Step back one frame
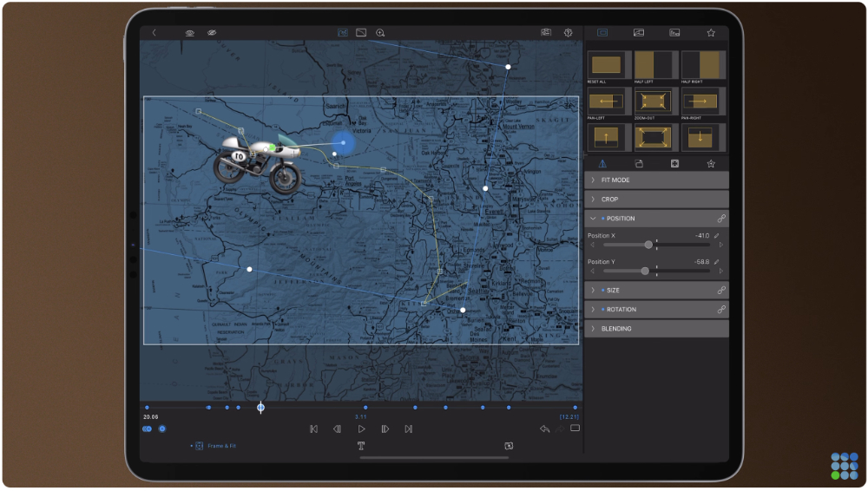This screenshot has height=491, width=868. click(337, 429)
